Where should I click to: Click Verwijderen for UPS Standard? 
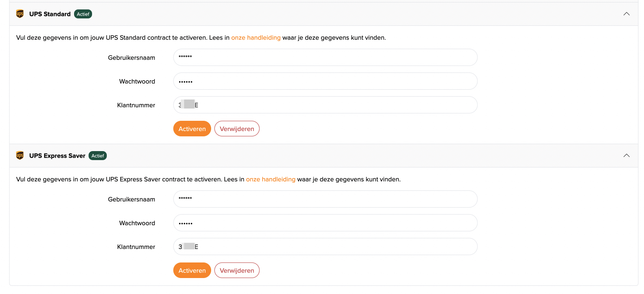click(x=237, y=129)
